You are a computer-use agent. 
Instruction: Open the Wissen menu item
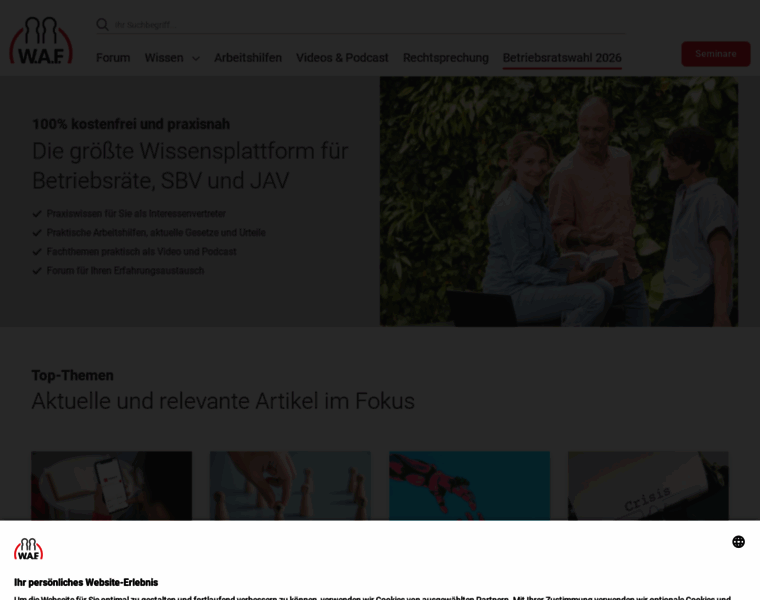[x=164, y=58]
